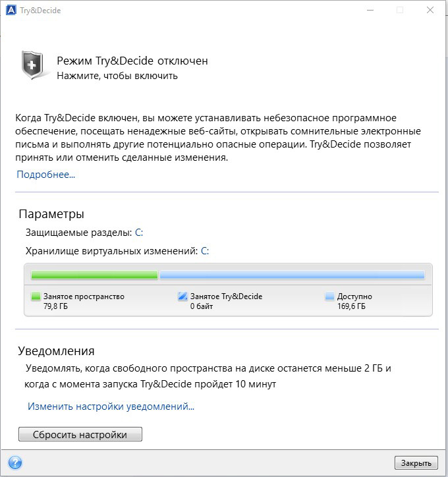This screenshot has width=448, height=477.
Task: Click the "Сбросить настройки" button
Action: 80,434
